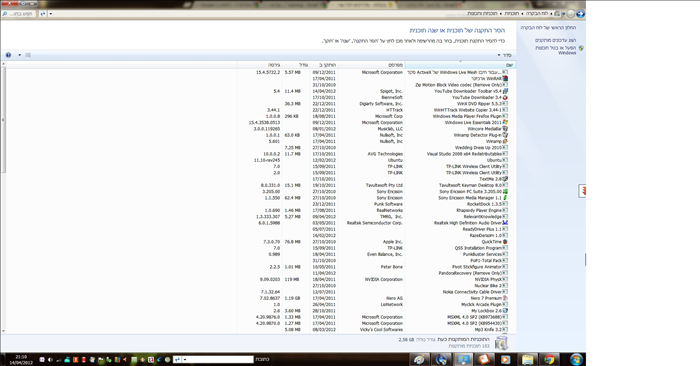700x366 pixels.
Task: Click the Control Panel search field
Action: pyautogui.click(x=20, y=14)
